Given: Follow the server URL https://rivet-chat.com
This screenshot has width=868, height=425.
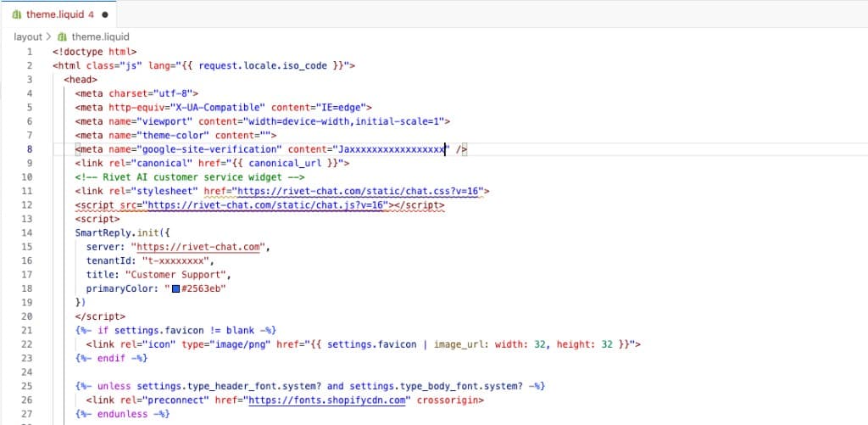Looking at the screenshot, I should 198,247.
